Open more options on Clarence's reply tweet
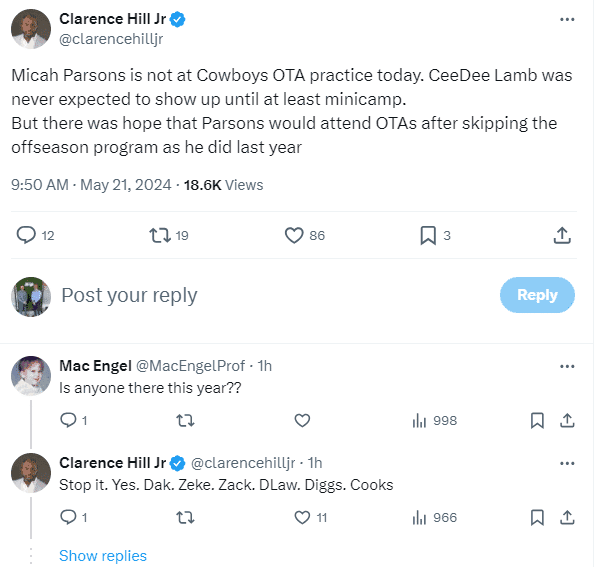The width and height of the screenshot is (608, 567). pyautogui.click(x=567, y=463)
